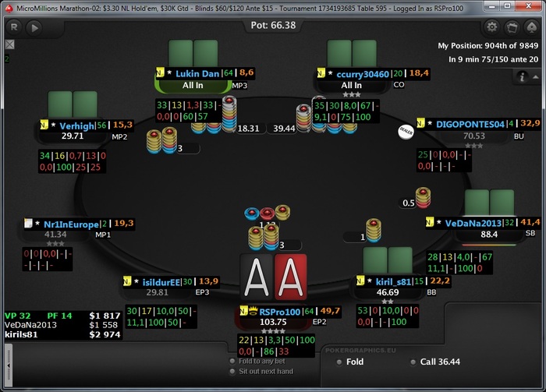This screenshot has height=392, width=546.
Task: Click the ccurry30460 player name
Action: tap(363, 74)
